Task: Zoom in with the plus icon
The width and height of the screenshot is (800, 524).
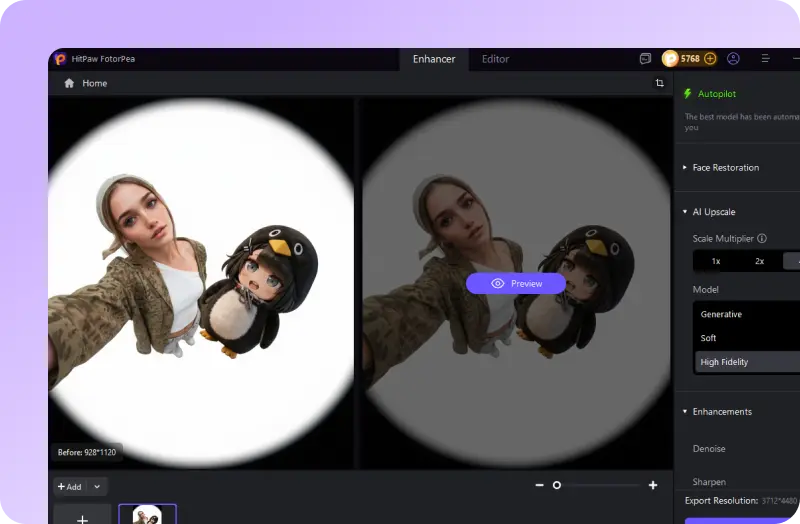Action: click(x=653, y=485)
